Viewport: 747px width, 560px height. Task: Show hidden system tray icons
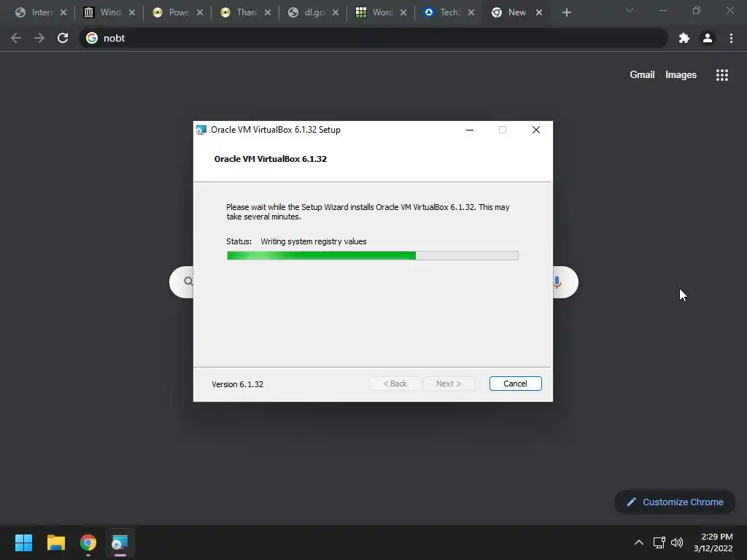pyautogui.click(x=639, y=542)
